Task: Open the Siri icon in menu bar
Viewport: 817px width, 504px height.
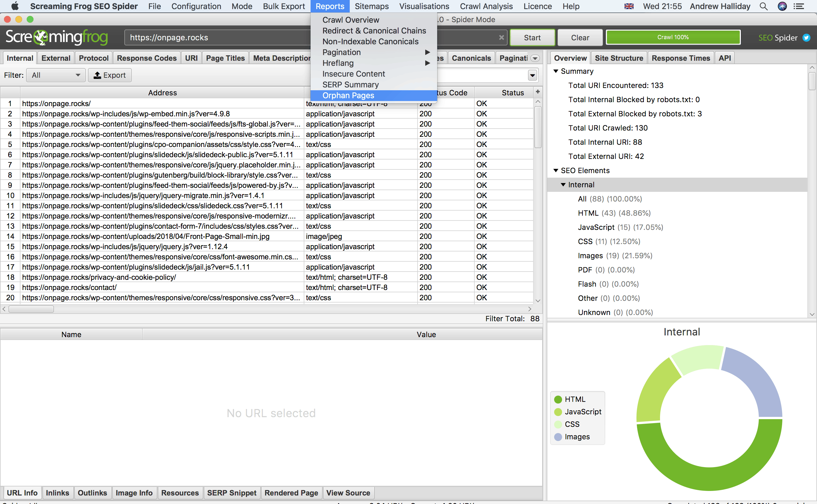Action: pyautogui.click(x=782, y=6)
